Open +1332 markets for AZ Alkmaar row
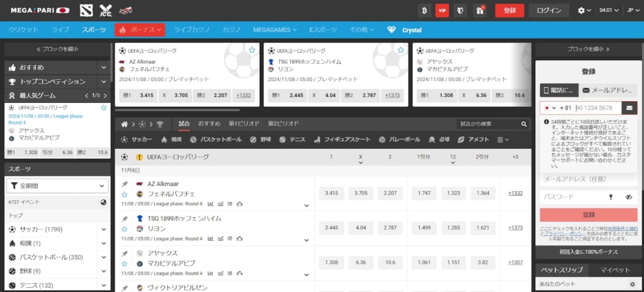This screenshot has height=292, width=644. tap(516, 193)
